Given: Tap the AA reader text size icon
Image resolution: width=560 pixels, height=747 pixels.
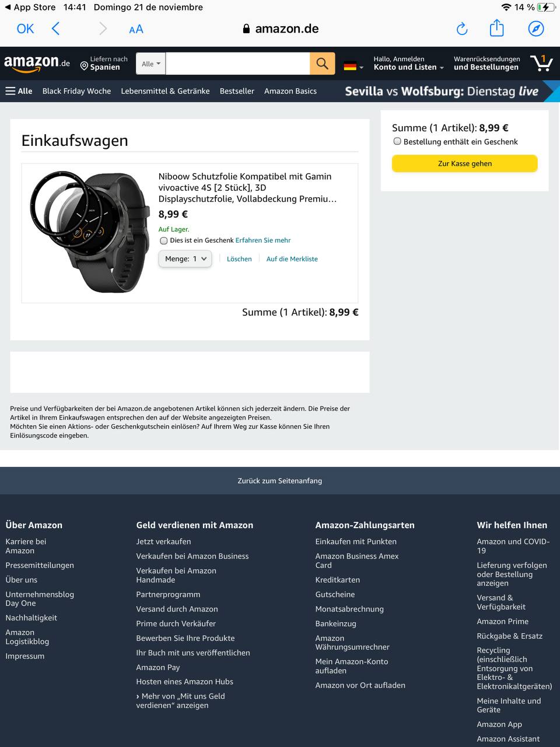Looking at the screenshot, I should pyautogui.click(x=136, y=29).
